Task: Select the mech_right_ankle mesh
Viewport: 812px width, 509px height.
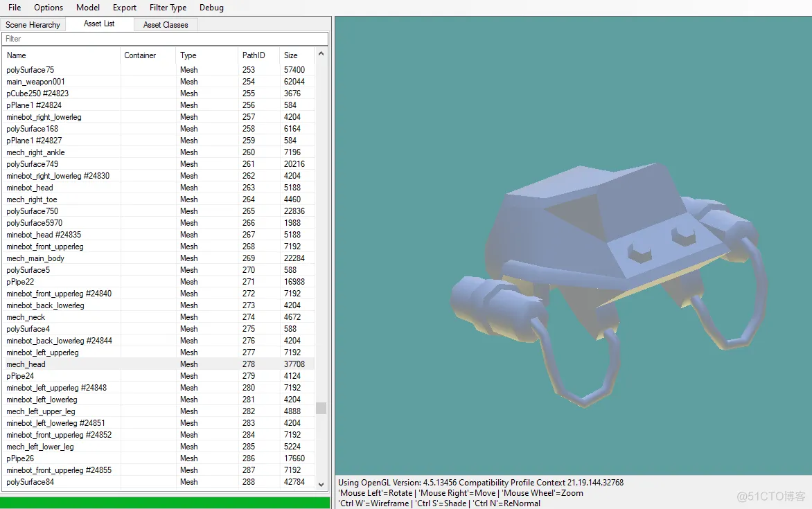Action: pyautogui.click(x=159, y=152)
